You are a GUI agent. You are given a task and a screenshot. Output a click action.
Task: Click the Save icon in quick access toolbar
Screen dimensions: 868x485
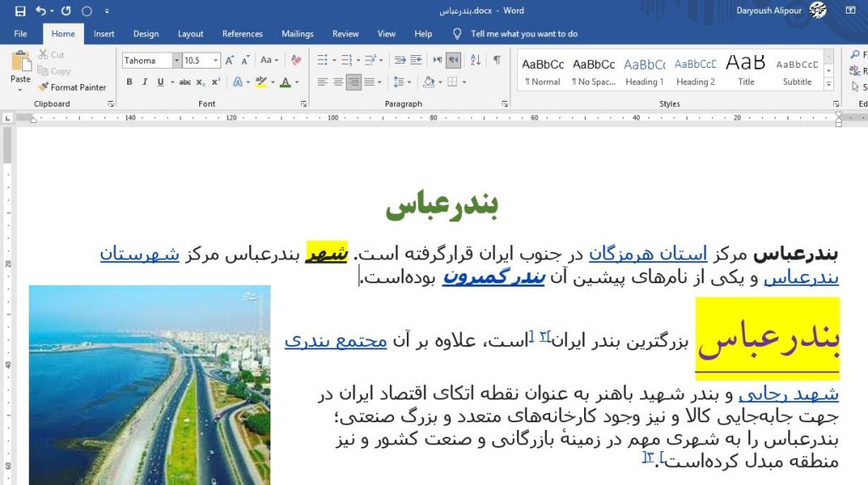(x=20, y=11)
